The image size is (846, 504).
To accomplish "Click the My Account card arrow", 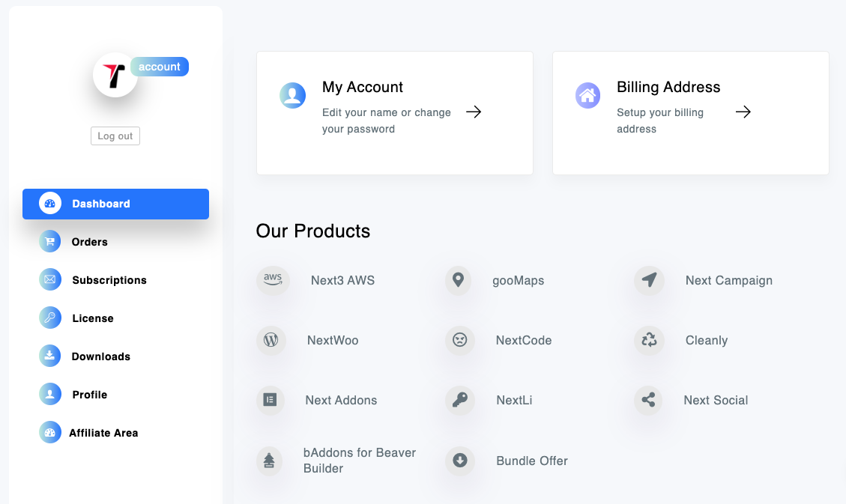I will 474,112.
